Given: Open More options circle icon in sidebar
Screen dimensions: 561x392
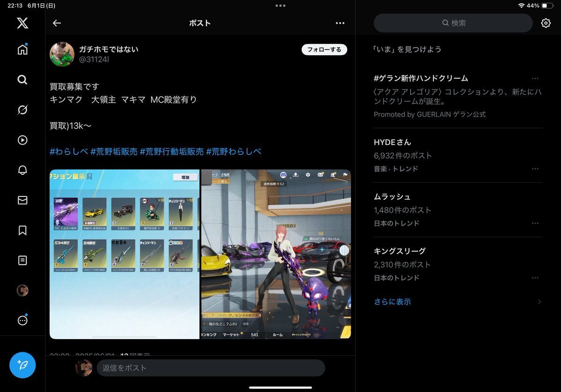Looking at the screenshot, I should pyautogui.click(x=22, y=320).
